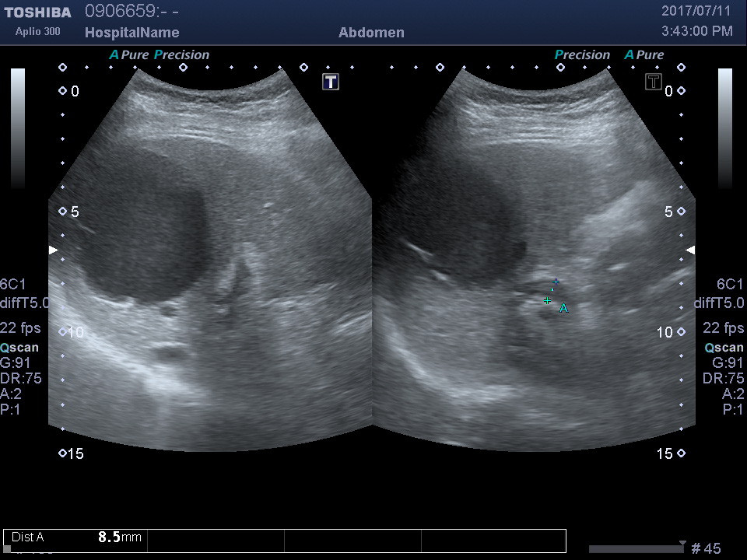The image size is (747, 560).
Task: Click the right G:91 gain readout
Action: (x=728, y=363)
